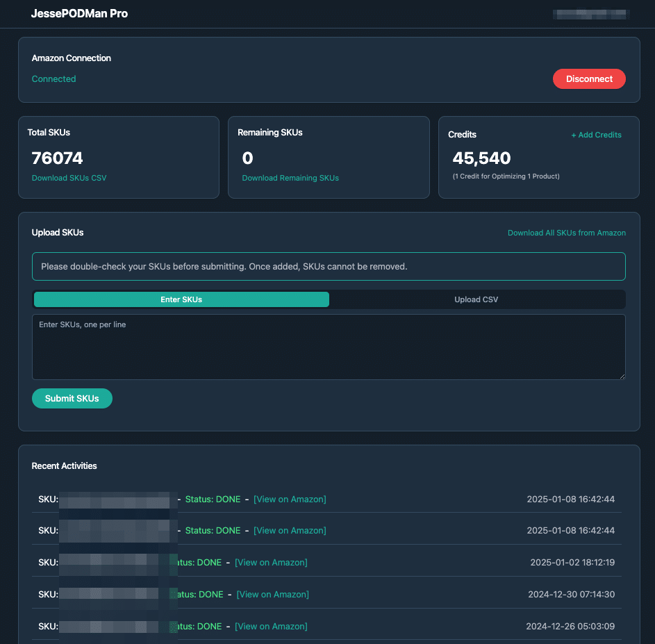Switch to the Upload CSV tab
This screenshot has width=655, height=644.
tap(476, 299)
